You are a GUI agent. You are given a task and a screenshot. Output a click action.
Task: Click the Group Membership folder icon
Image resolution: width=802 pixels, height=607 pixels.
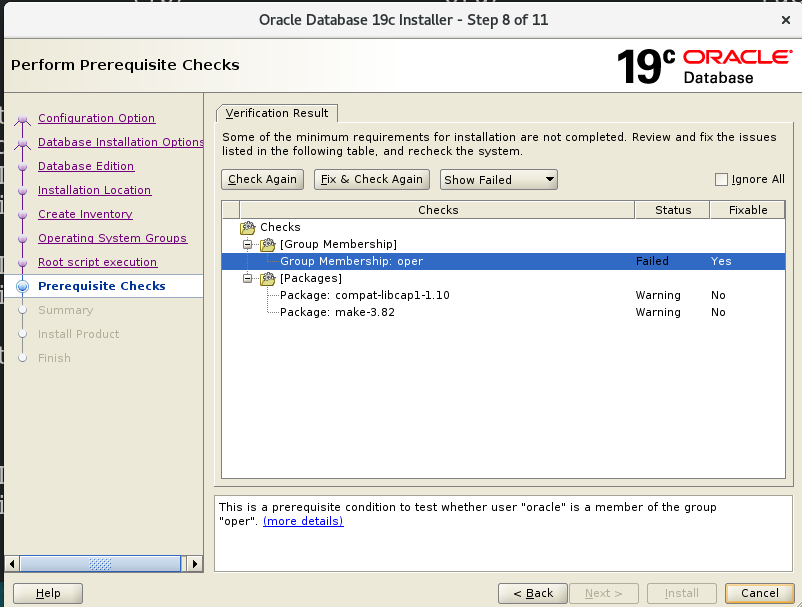268,244
